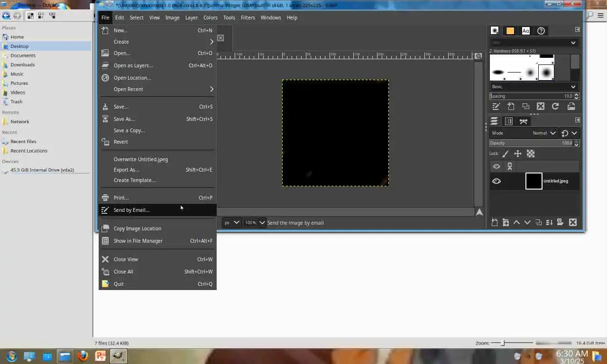This screenshot has height=364, width=607.
Task: Click the zoom-on-resize icon at ruler corner
Action: coord(478,56)
